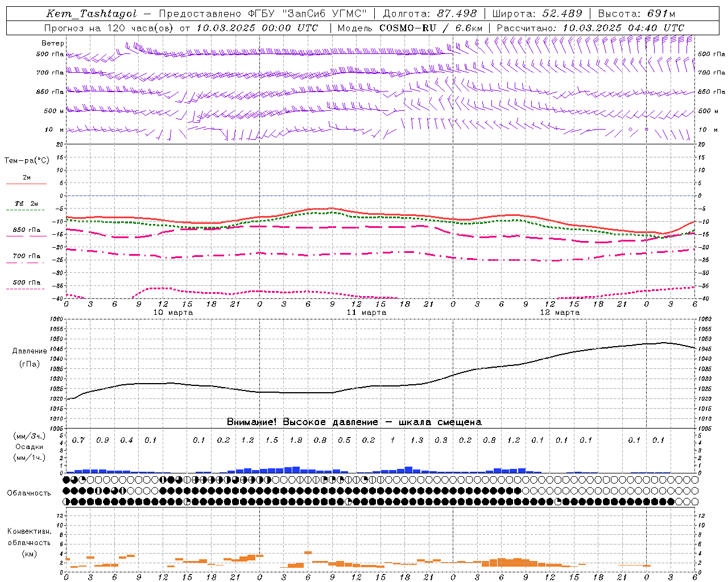Click the (гПа) pressure unit label
The width and height of the screenshot is (728, 582).
(x=29, y=364)
